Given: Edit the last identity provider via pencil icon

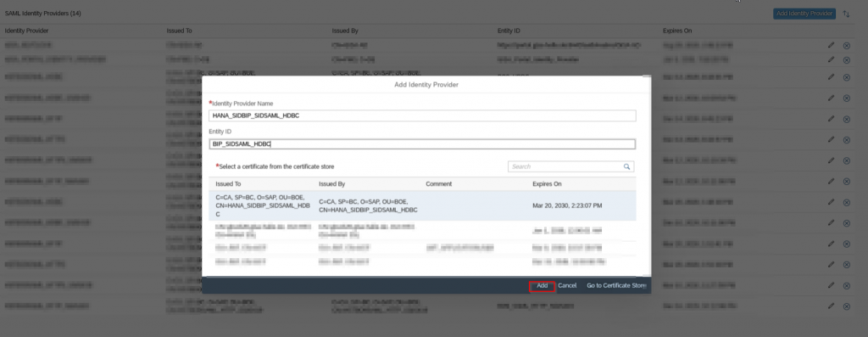Looking at the screenshot, I should click(x=831, y=306).
